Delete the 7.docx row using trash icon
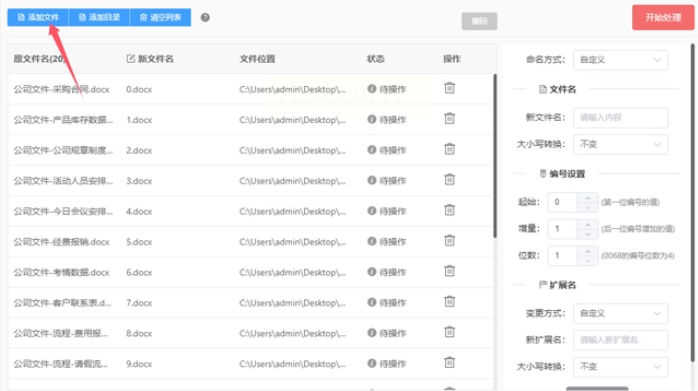Image resolution: width=698 pixels, height=391 pixels. (450, 301)
